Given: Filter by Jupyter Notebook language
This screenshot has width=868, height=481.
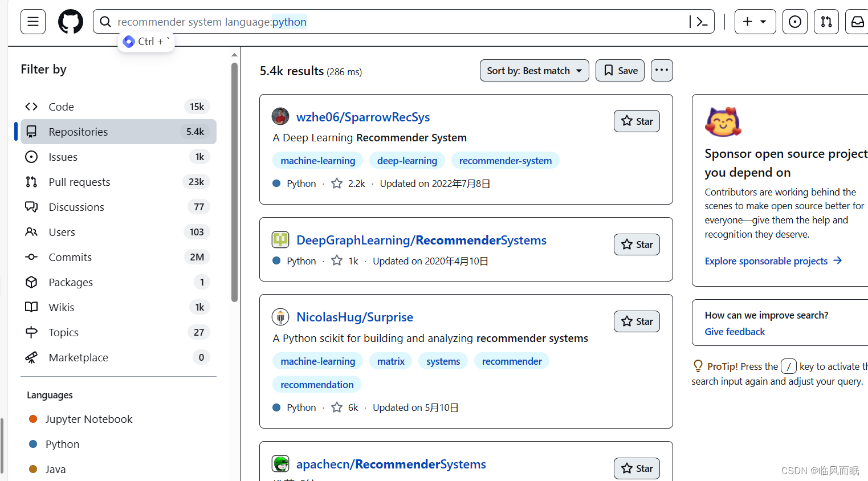Looking at the screenshot, I should click(89, 419).
